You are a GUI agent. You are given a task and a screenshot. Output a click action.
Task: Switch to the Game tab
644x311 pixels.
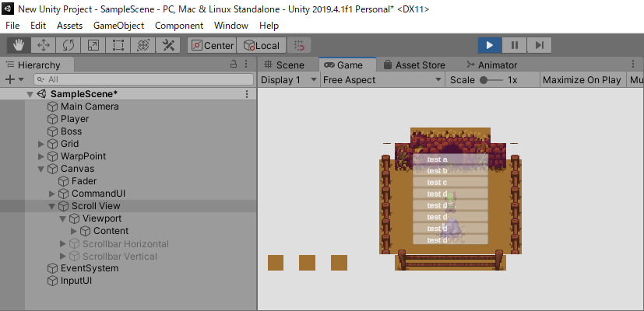[347, 65]
